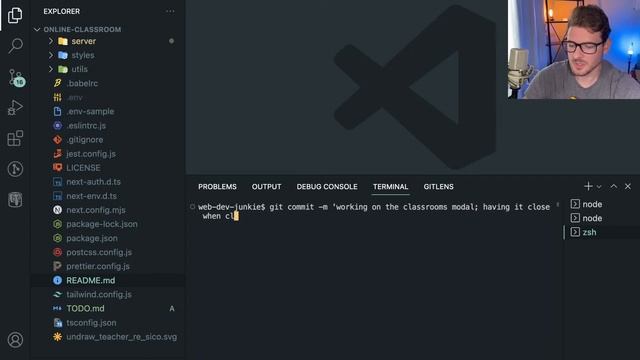Image resolution: width=640 pixels, height=360 pixels.
Task: Expand the utils folder chevron
Action: click(x=51, y=69)
